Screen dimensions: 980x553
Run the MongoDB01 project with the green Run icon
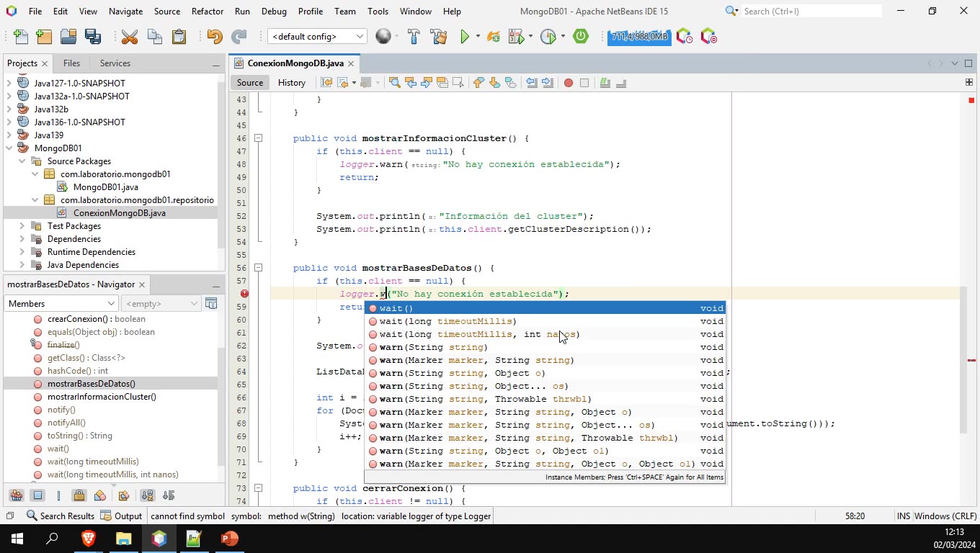(465, 36)
